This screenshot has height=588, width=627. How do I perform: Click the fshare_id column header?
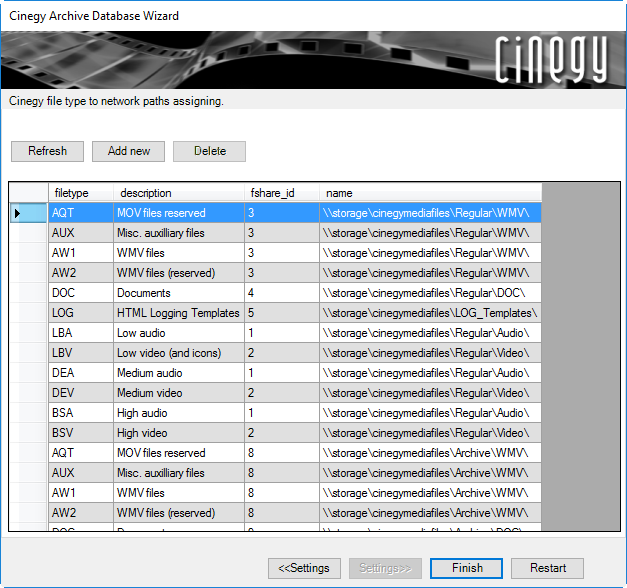click(282, 193)
